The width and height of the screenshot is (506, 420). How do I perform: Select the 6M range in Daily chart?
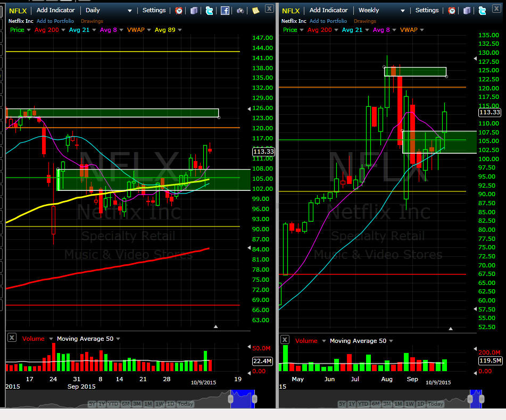click(x=126, y=404)
